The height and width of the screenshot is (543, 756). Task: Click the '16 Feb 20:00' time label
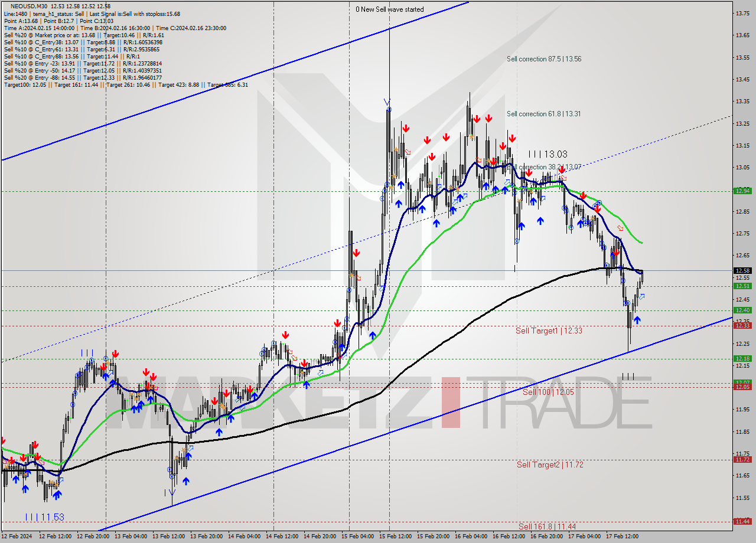(x=546, y=537)
